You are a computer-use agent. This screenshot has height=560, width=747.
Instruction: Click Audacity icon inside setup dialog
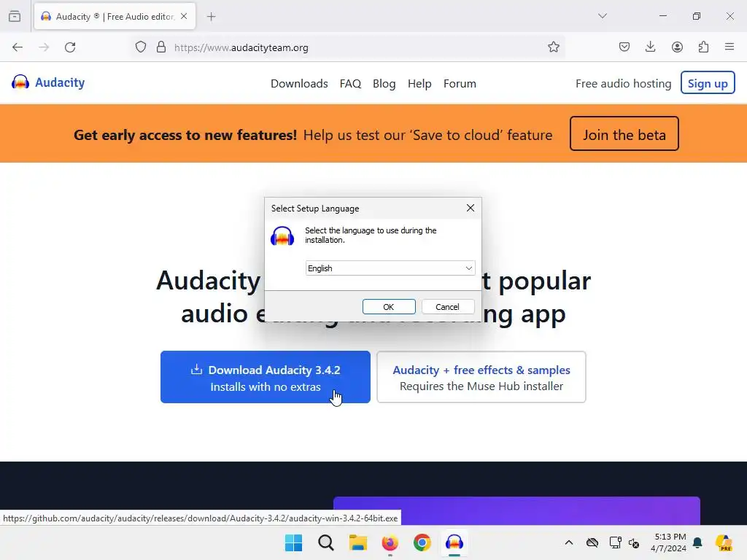(x=282, y=236)
